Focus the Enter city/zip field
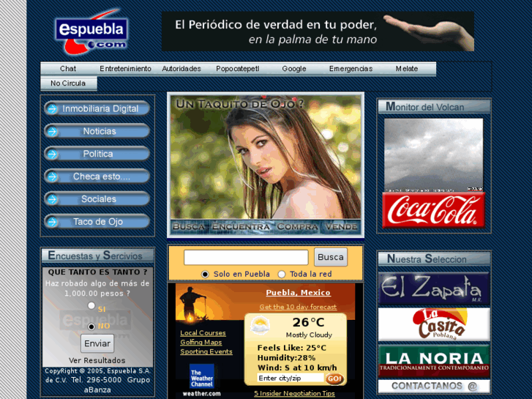The width and height of the screenshot is (532, 399). (291, 378)
